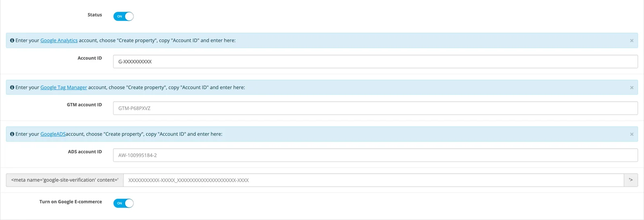Image resolution: width=644 pixels, height=220 pixels.
Task: Click the info icon beside GoogleADS notice
Action: coord(12,134)
